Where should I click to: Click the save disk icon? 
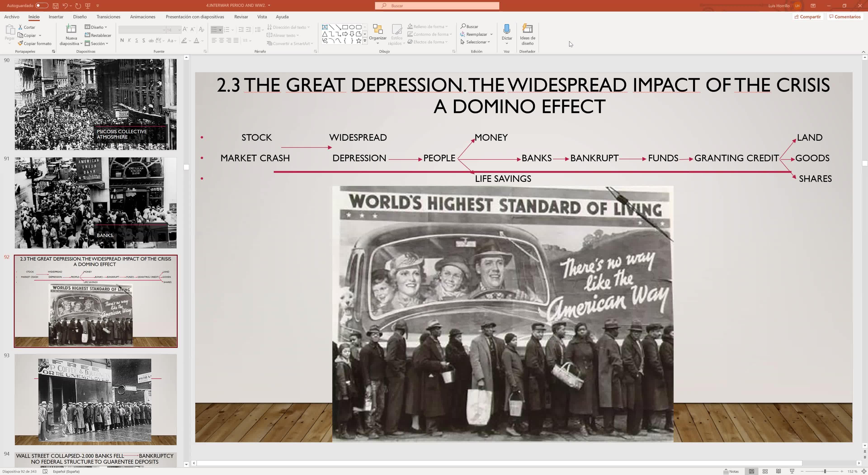(56, 6)
